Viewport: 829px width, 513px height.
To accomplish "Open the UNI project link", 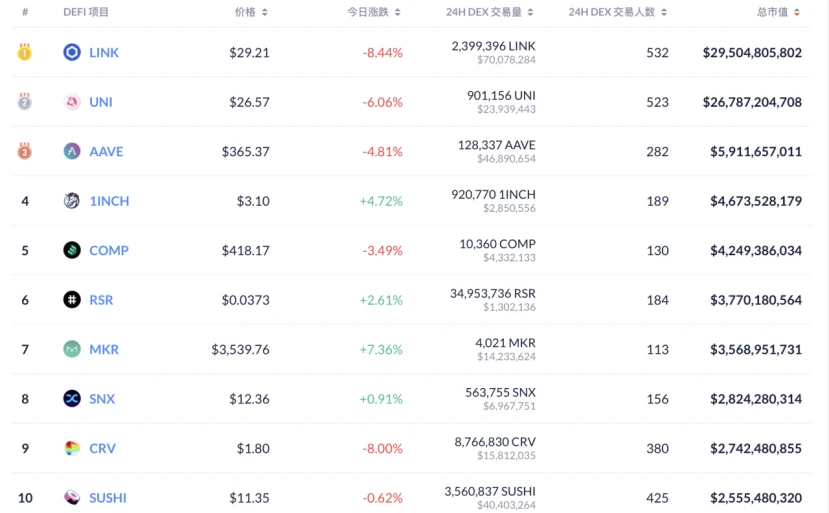I will [101, 102].
